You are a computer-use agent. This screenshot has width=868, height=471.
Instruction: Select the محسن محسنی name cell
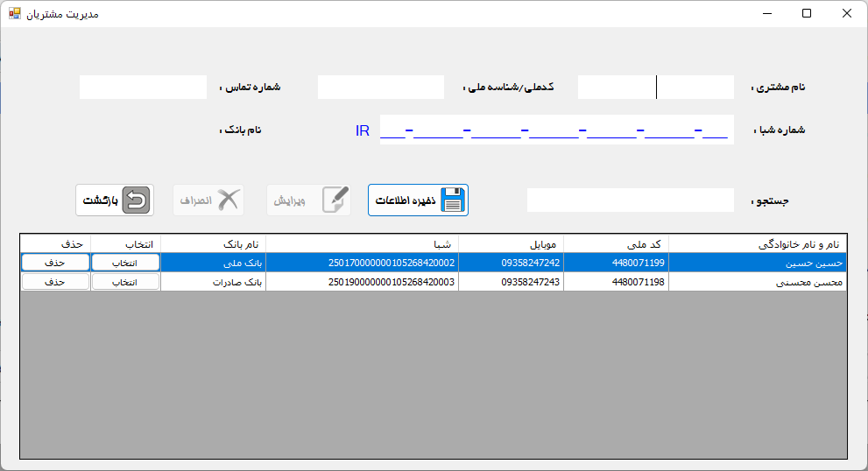tap(758, 282)
